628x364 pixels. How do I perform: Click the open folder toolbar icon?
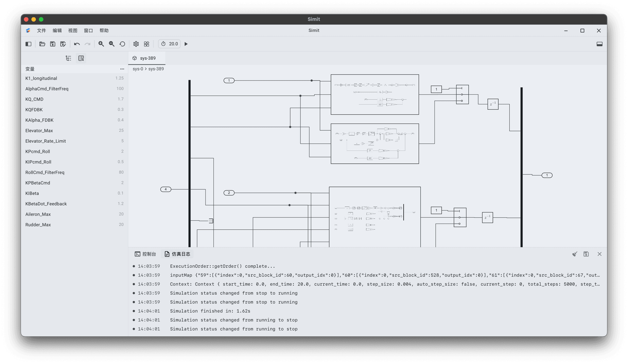[42, 44]
